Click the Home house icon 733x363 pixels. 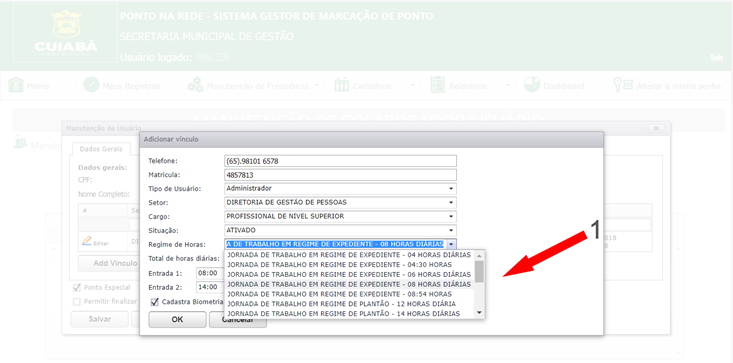16,85
